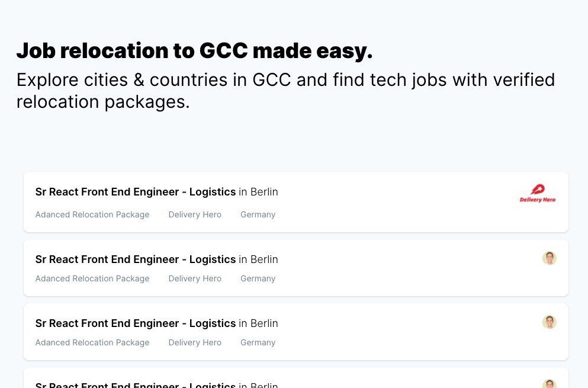Image resolution: width=588 pixels, height=388 pixels.
Task: Select Adanced Relocation Package tag in second card
Action: 92,278
